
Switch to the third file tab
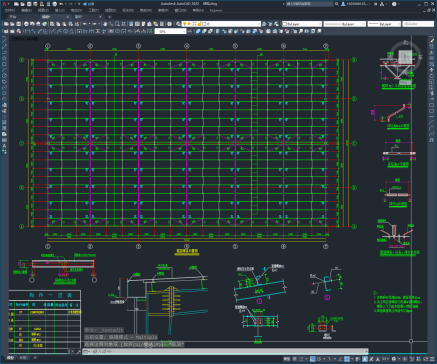click(80, 17)
